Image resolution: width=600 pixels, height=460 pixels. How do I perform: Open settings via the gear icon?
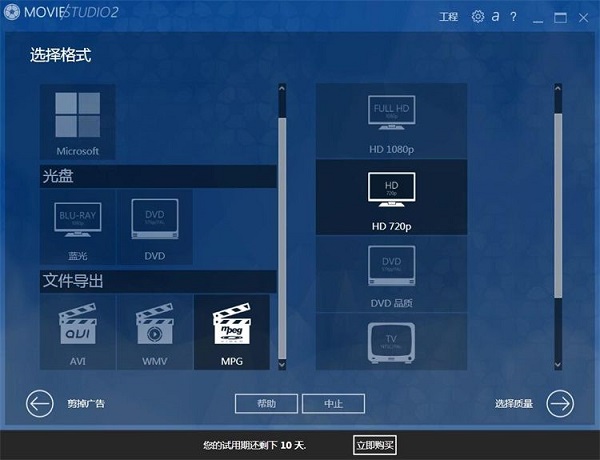click(478, 16)
